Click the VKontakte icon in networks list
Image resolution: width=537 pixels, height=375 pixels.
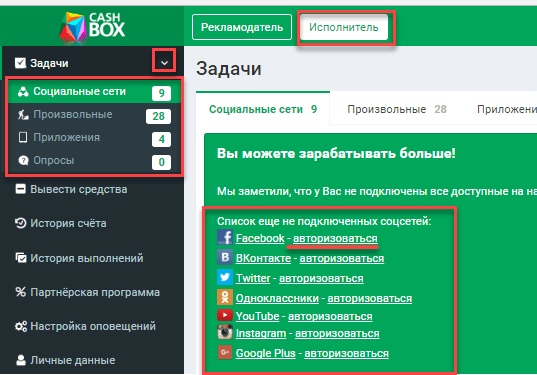point(225,257)
